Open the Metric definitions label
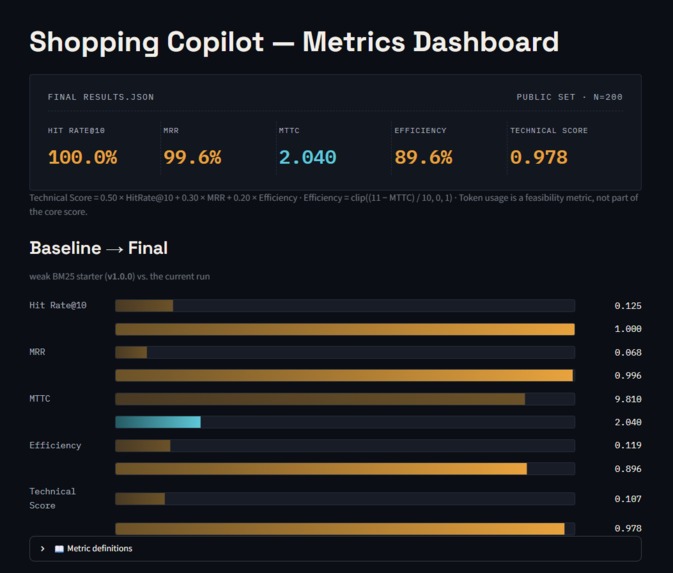This screenshot has height=573, width=673. click(x=100, y=549)
